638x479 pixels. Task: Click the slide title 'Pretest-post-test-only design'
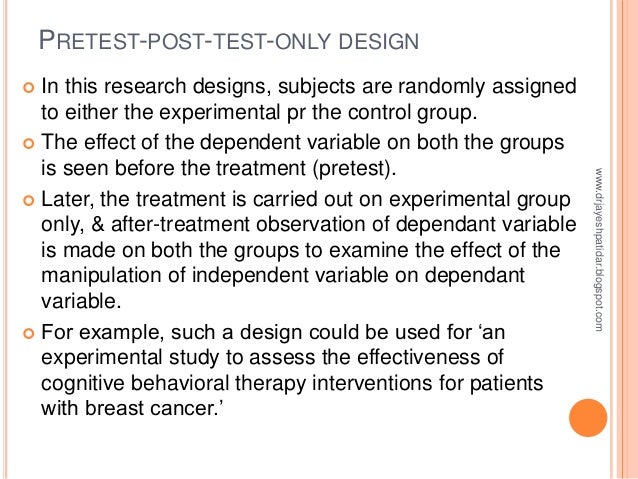229,41
